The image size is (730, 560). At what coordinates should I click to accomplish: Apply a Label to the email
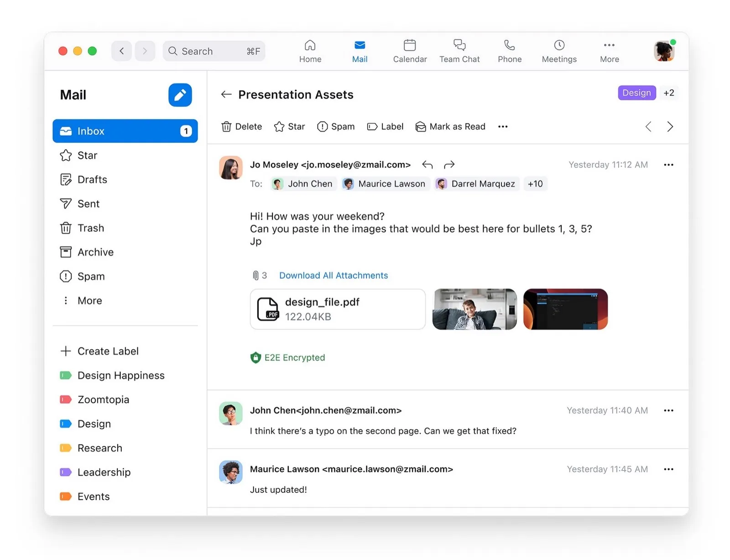tap(385, 126)
